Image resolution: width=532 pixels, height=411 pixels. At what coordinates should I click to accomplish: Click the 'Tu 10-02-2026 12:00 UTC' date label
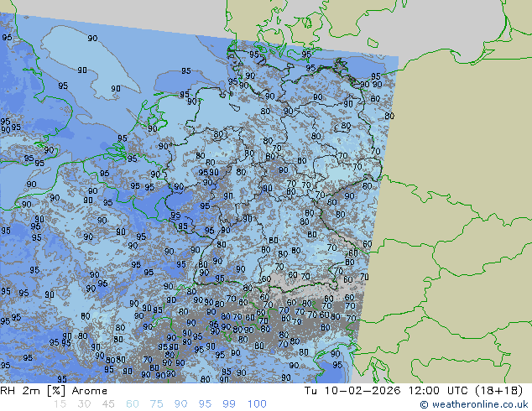pyautogui.click(x=387, y=391)
